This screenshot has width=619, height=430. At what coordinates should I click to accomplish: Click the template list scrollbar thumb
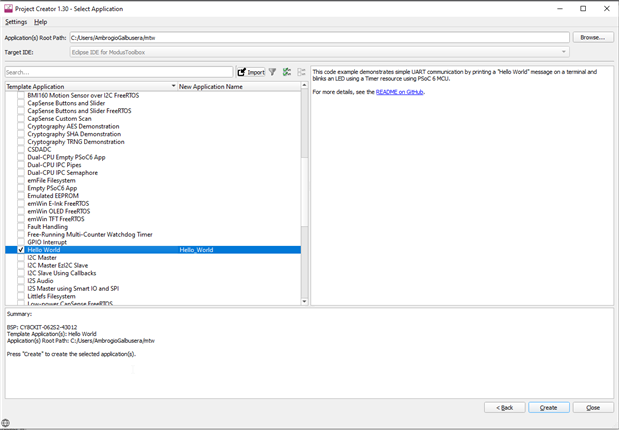pos(304,192)
